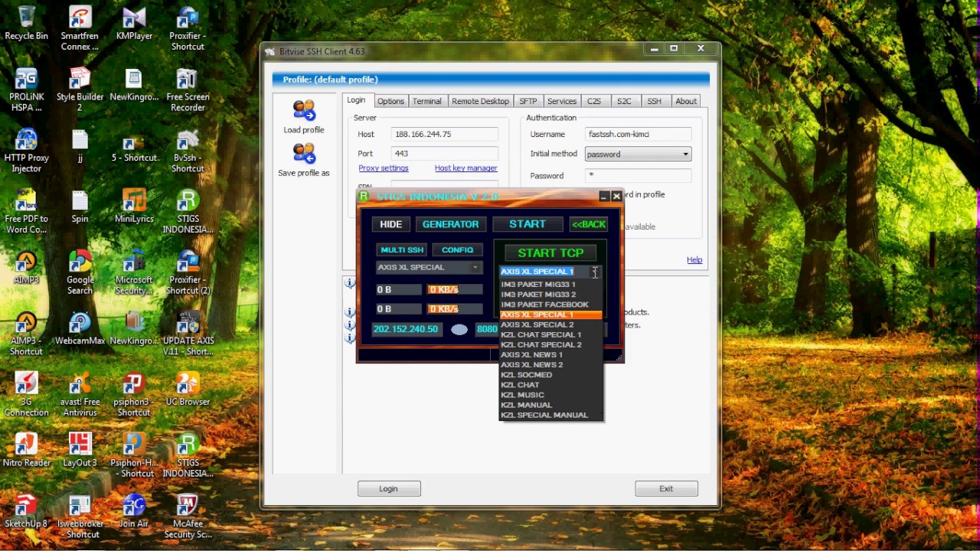Open the SFTP tab
Viewport: 980px width, 551px height.
click(x=528, y=101)
